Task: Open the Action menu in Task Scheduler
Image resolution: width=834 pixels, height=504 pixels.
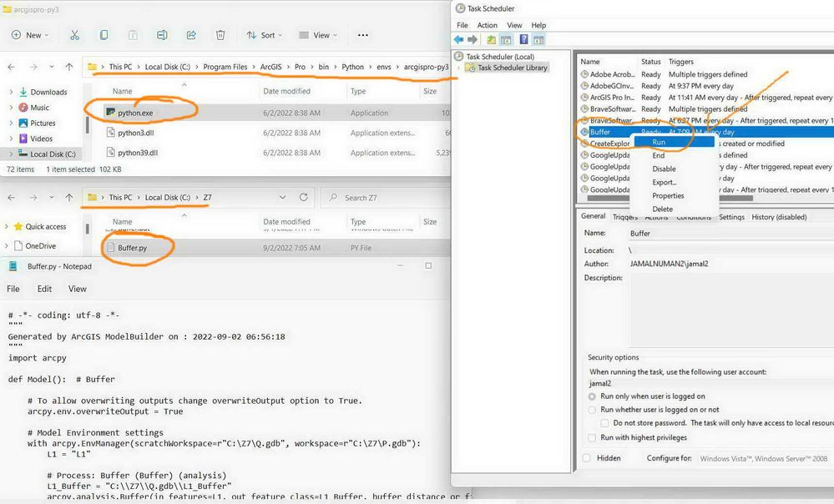Action: coord(487,25)
